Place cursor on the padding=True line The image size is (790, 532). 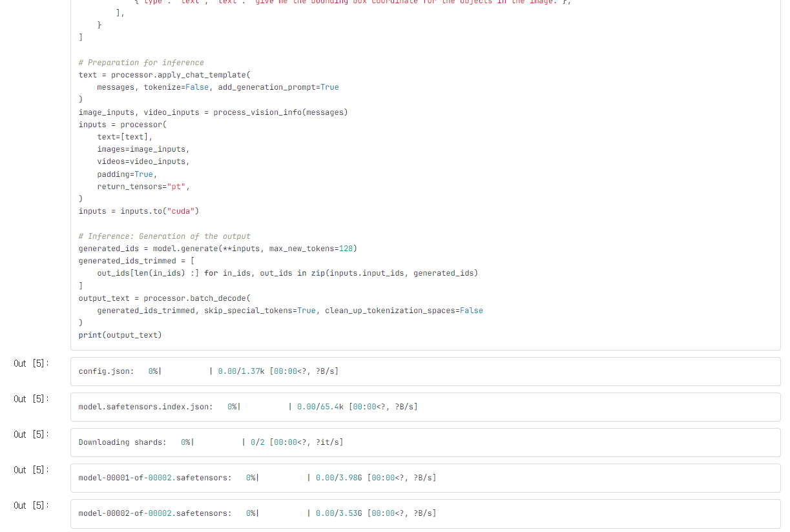(x=127, y=174)
